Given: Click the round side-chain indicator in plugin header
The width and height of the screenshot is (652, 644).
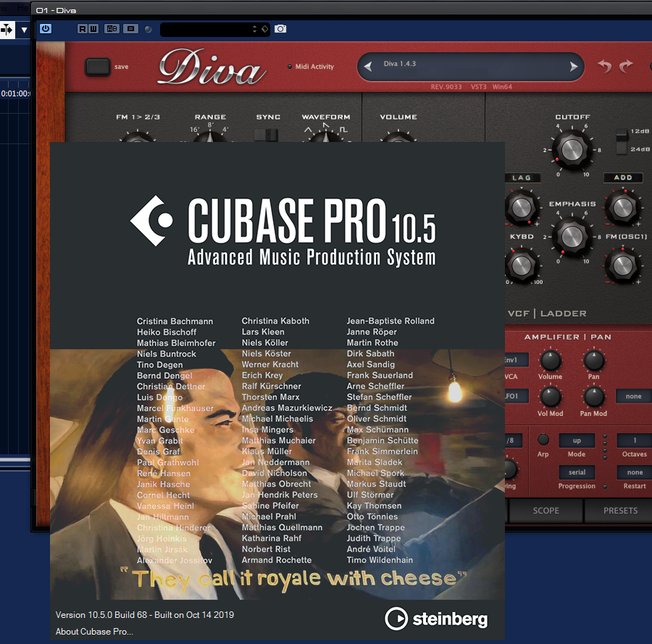Looking at the screenshot, I should tap(148, 29).
